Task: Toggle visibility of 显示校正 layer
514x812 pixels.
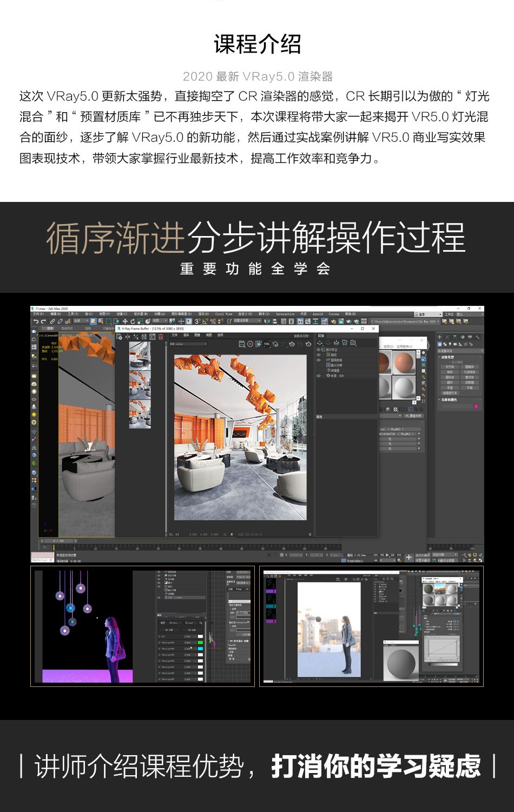Action: click(319, 350)
